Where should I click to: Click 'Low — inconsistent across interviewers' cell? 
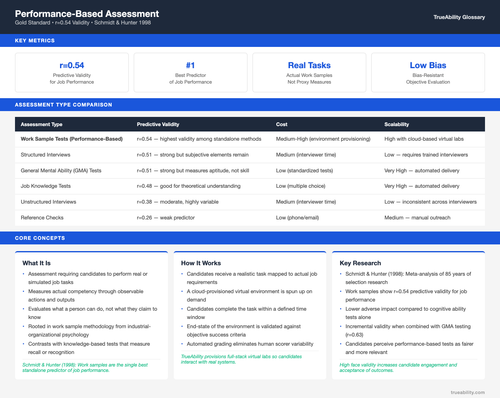[430, 202]
